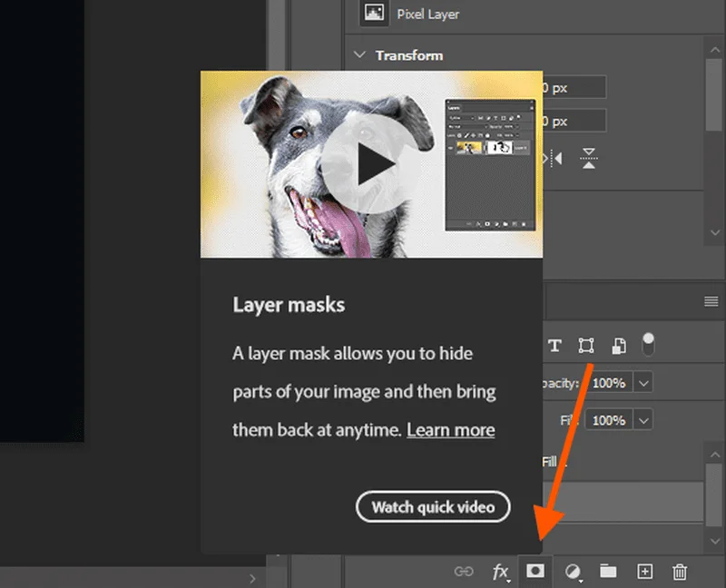
Task: Click the canvas horizontal scroll right arrow
Action: pos(252,579)
